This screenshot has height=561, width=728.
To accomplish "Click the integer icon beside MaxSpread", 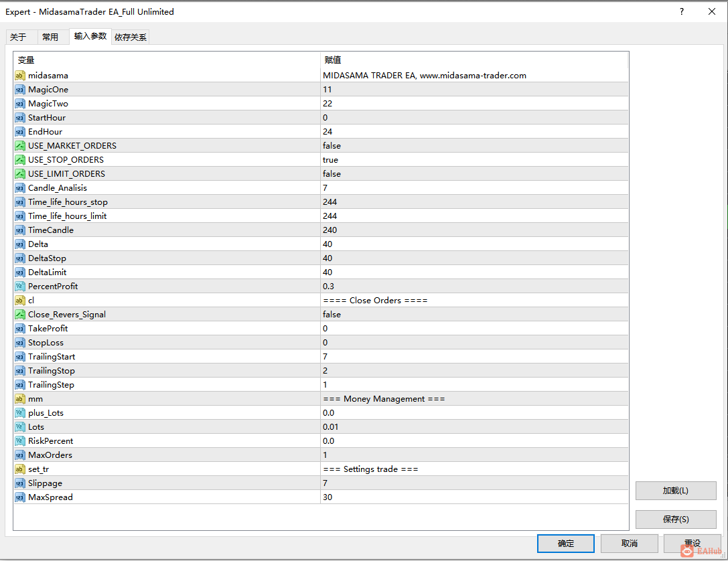I will click(x=19, y=497).
